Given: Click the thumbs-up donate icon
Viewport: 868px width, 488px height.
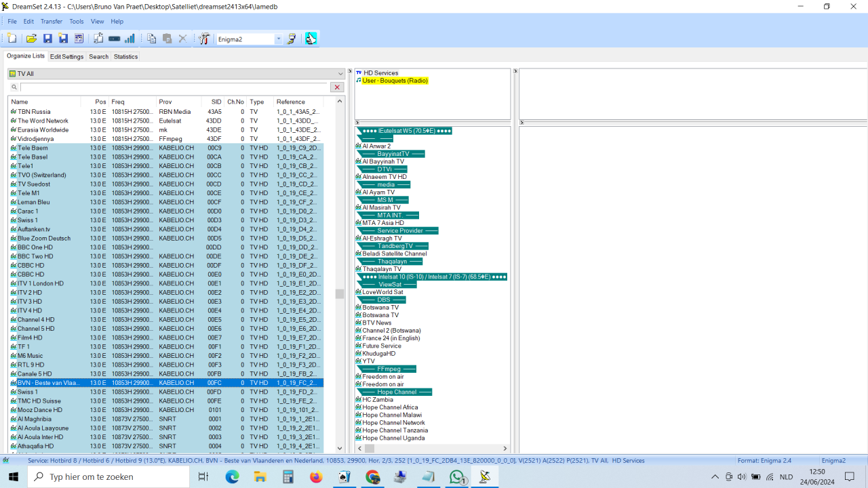Looking at the screenshot, I should point(311,39).
